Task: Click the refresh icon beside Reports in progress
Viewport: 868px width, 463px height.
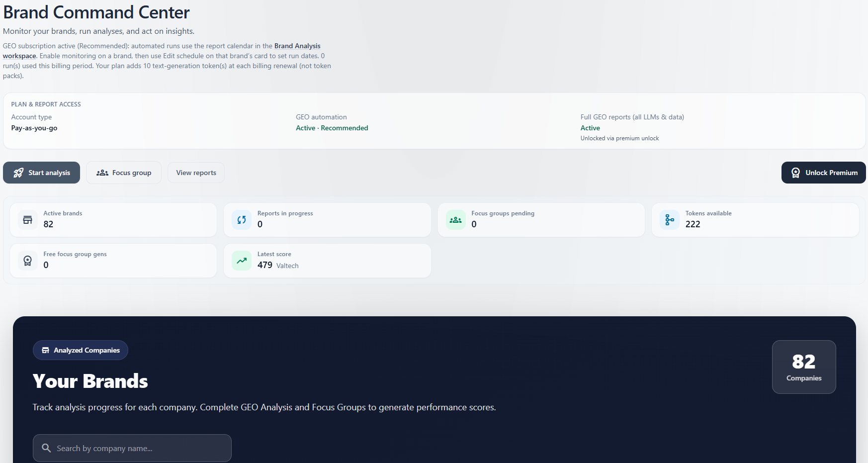Action: coord(242,219)
